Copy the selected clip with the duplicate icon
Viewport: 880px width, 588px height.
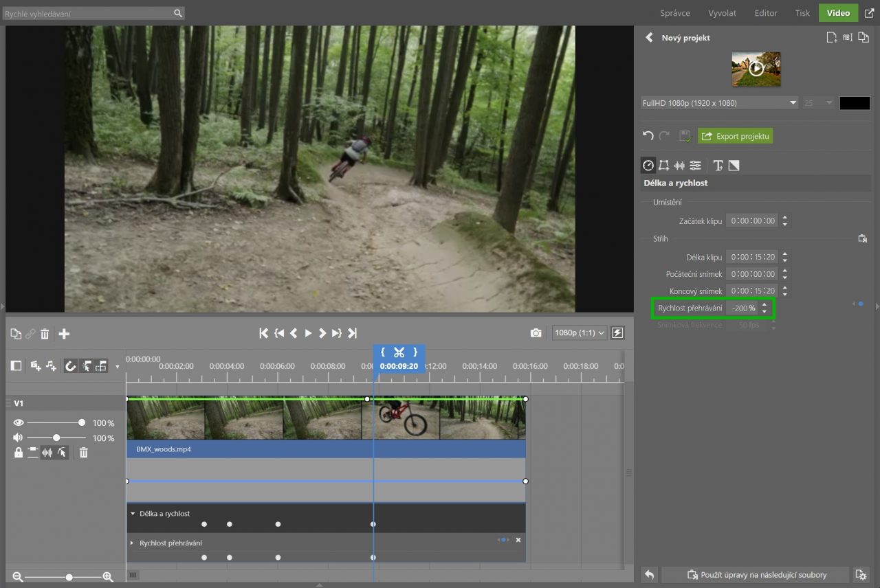click(16, 334)
